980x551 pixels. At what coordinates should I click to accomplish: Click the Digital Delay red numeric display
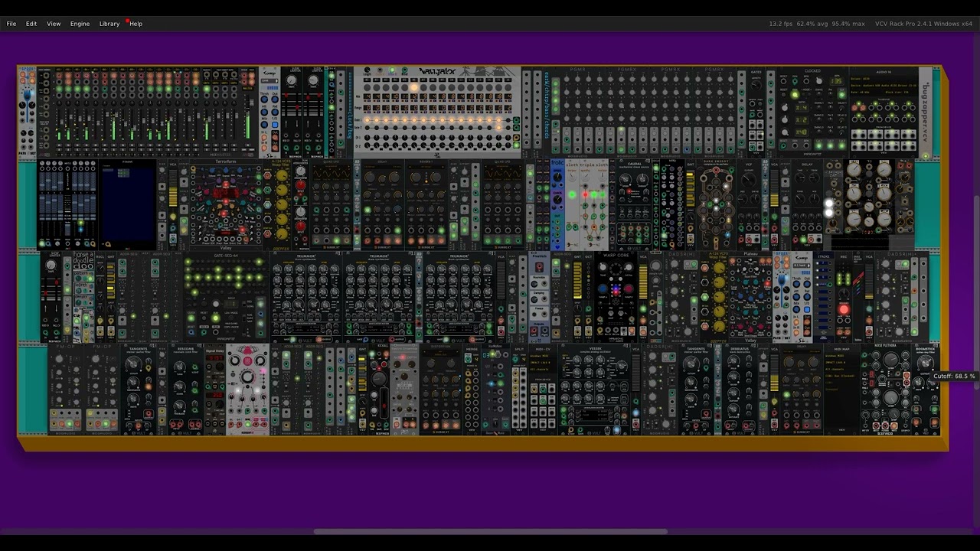point(214,360)
